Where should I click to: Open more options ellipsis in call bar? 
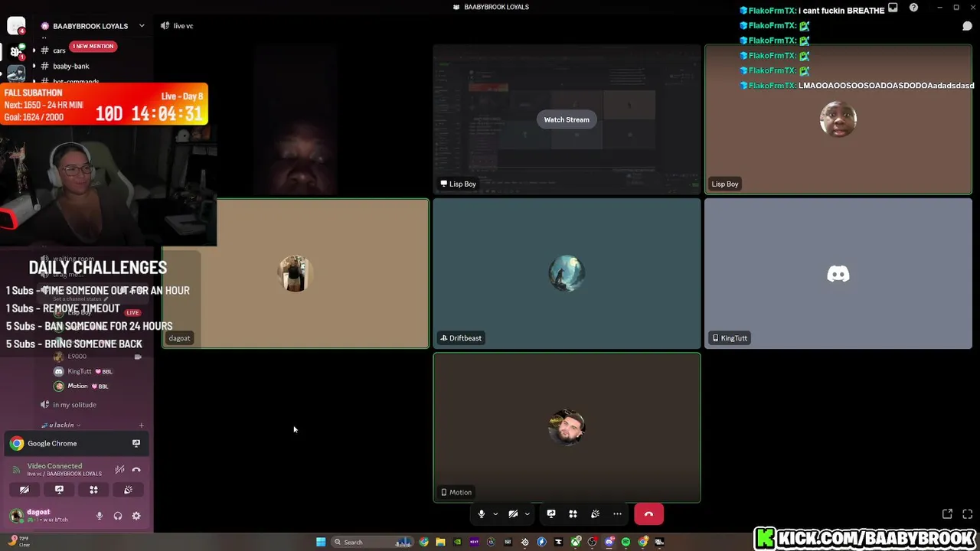coord(617,514)
